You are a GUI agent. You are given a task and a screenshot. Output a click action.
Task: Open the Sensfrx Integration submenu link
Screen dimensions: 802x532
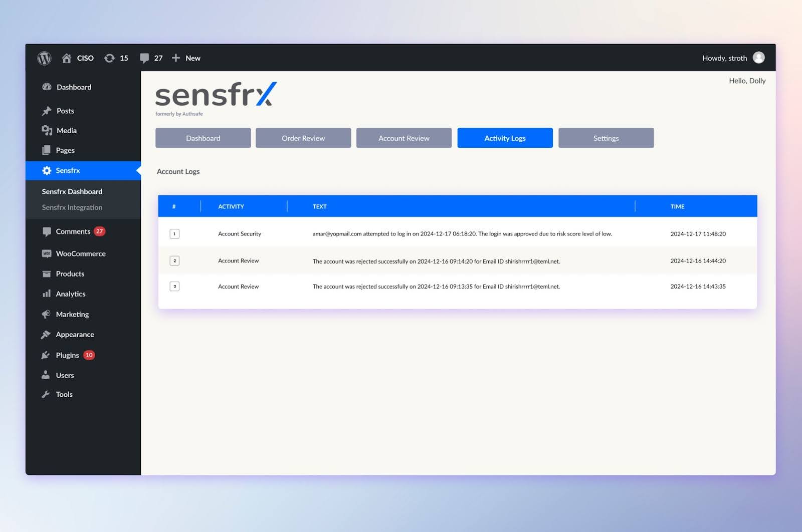tap(72, 207)
